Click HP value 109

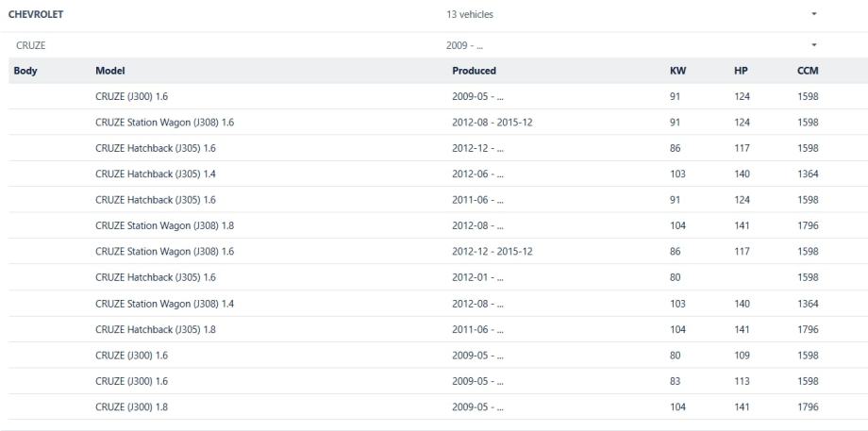(x=742, y=356)
